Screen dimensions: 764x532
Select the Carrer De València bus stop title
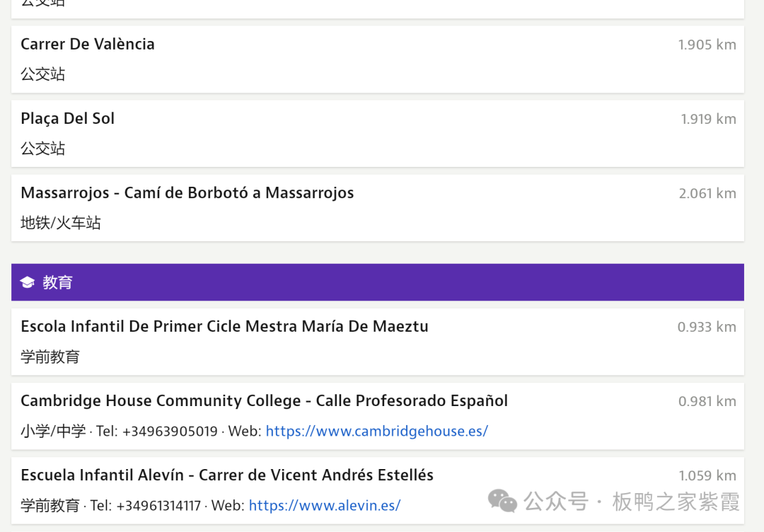click(88, 44)
